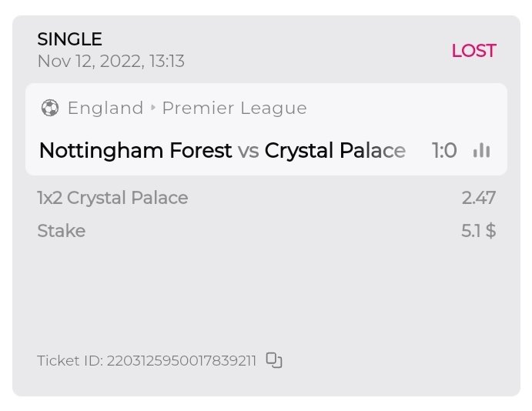Viewport: 532px width, 411px height.
Task: Select the SINGLE bet type heading
Action: pyautogui.click(x=69, y=39)
